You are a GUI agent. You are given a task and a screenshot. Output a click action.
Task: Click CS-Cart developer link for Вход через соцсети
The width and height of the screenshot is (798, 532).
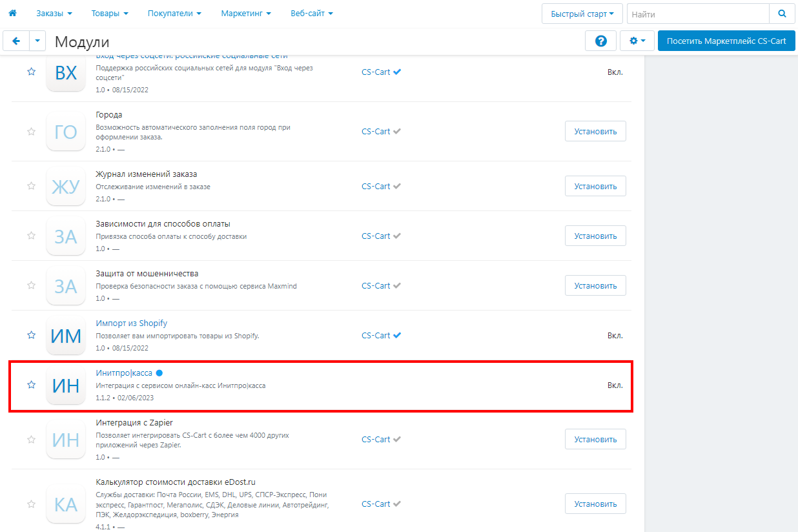[x=376, y=72]
